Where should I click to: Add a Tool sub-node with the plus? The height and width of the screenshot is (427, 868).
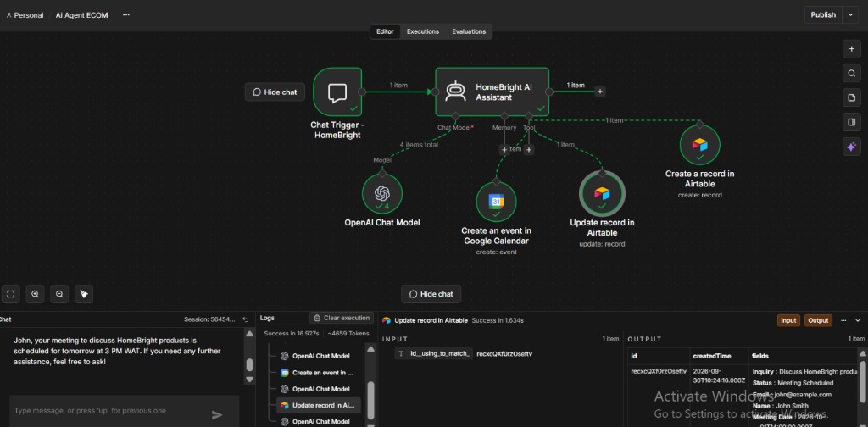tap(529, 149)
